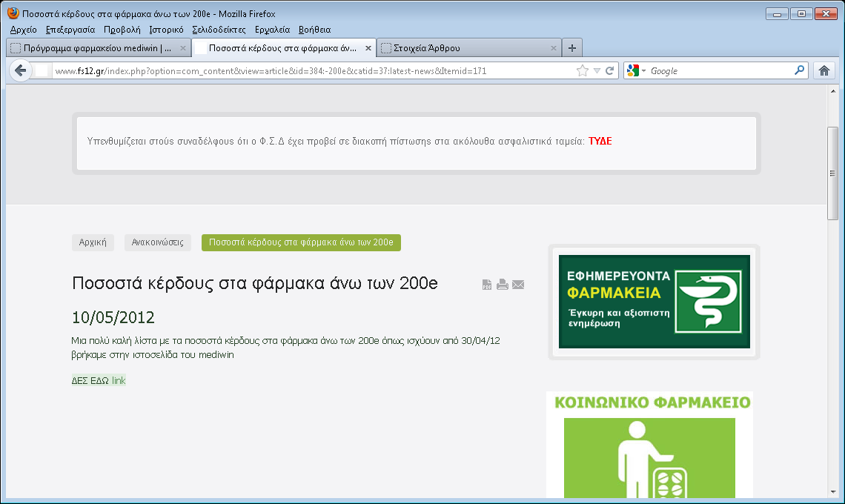Open the Επεξεργασία menu
The width and height of the screenshot is (845, 504).
[x=70, y=30]
